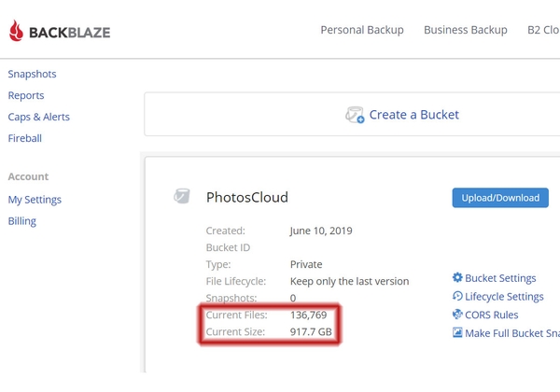This screenshot has height=392, width=560.
Task: Click the CORS Rules icon
Action: click(x=457, y=315)
